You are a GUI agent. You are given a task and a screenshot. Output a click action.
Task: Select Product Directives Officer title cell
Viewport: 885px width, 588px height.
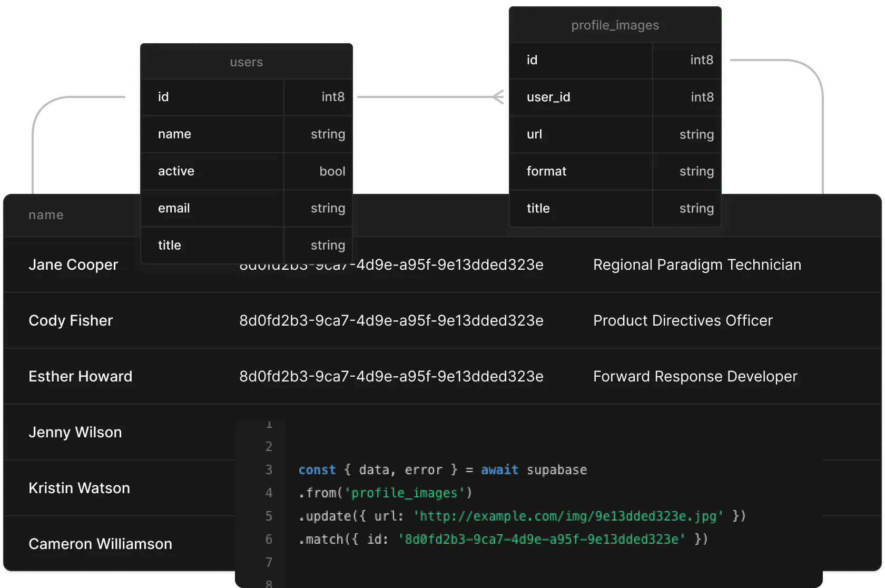point(683,320)
